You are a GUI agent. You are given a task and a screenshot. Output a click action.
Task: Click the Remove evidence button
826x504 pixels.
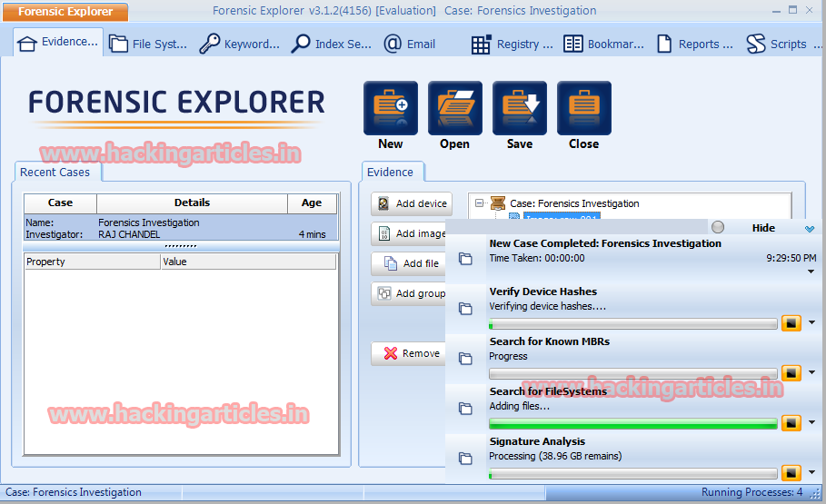409,353
